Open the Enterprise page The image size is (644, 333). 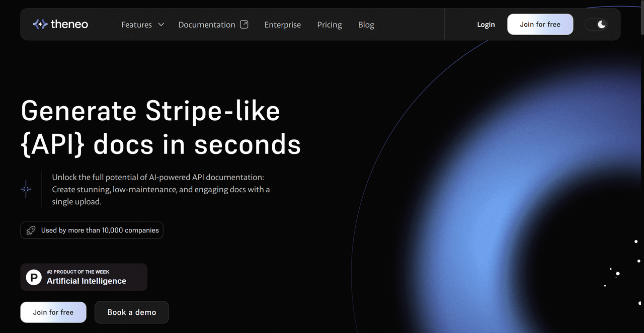283,24
